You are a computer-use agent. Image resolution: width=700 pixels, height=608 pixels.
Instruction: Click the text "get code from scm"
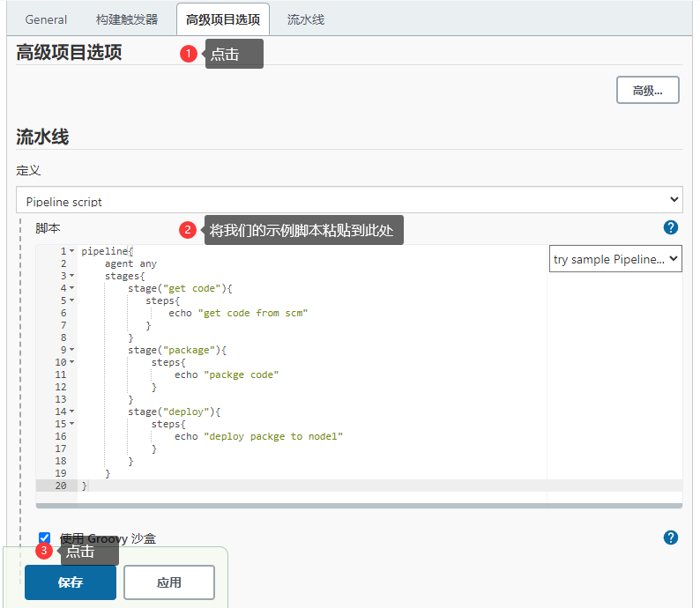point(253,313)
